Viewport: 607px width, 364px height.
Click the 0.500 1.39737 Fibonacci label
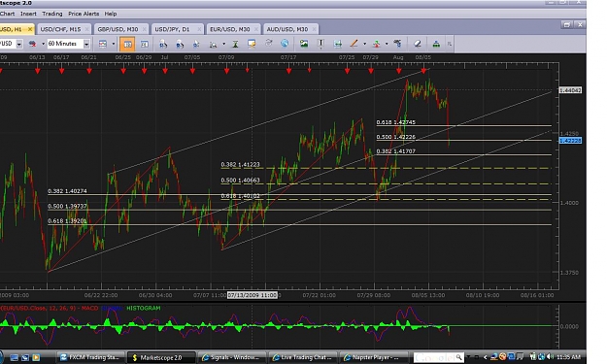[67, 206]
